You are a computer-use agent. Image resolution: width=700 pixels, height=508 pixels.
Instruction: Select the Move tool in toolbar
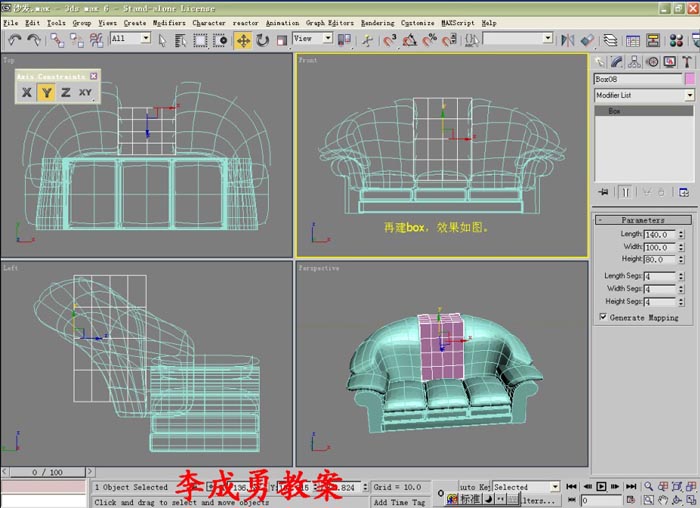point(243,41)
